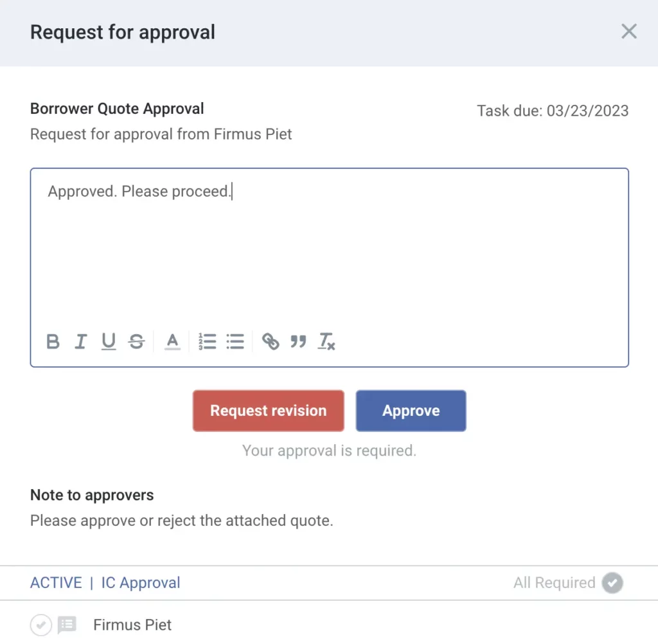Screen dimensions: 658x644
Task: Insert a hyperlink in the comment
Action: [x=271, y=341]
